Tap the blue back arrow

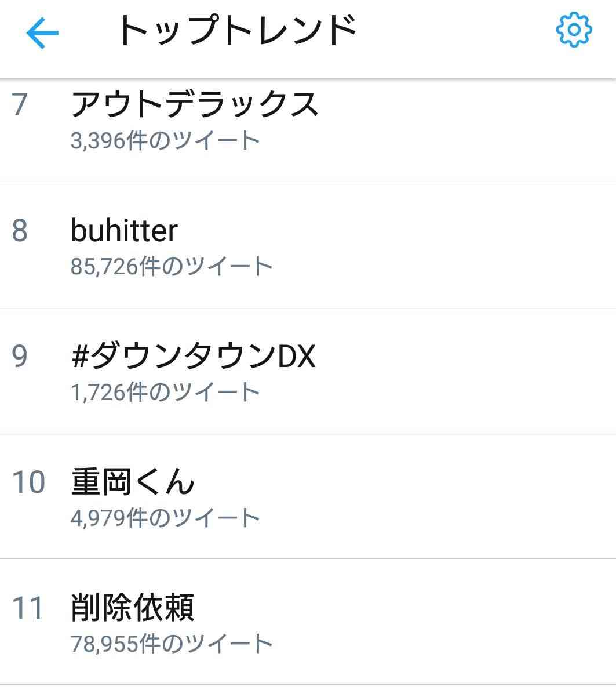click(x=42, y=32)
